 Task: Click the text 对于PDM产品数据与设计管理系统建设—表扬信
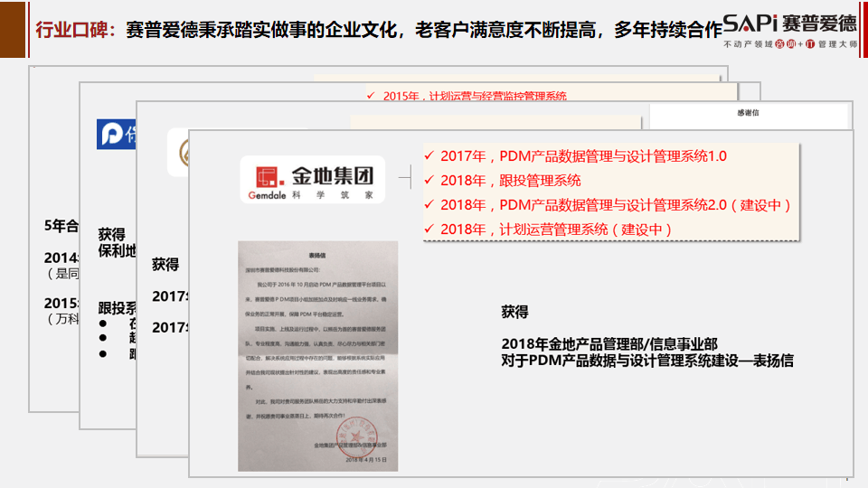(x=647, y=361)
